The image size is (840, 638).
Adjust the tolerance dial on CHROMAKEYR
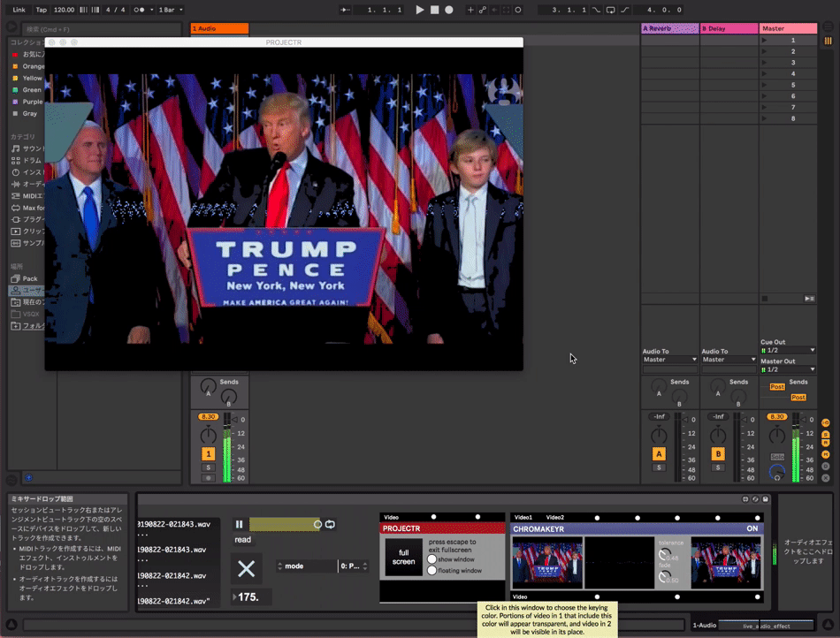(663, 555)
